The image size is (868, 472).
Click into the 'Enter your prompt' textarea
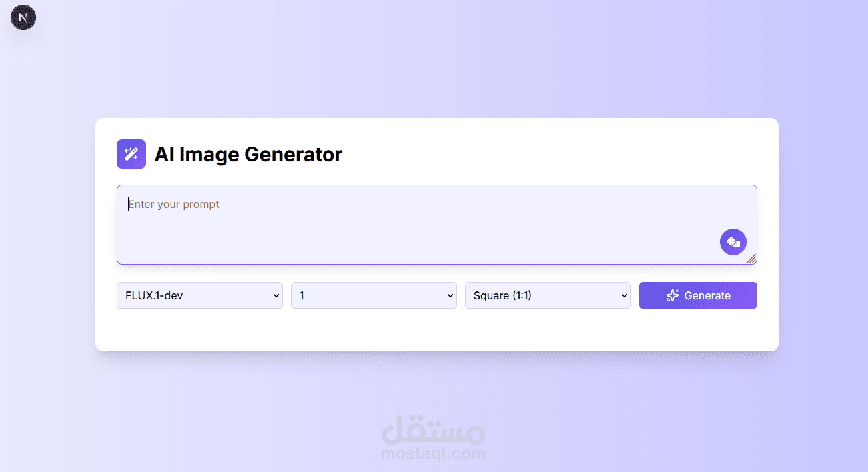(437, 225)
